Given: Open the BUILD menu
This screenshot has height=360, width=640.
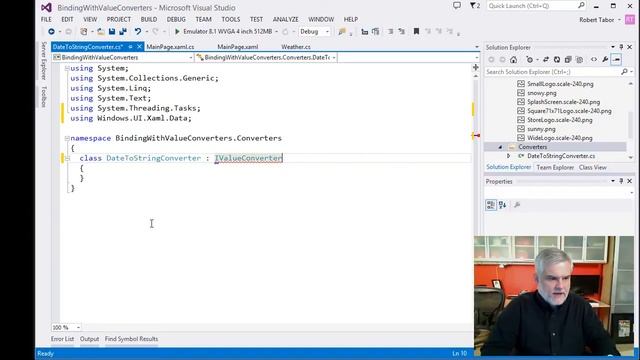Looking at the screenshot, I should click(149, 19).
